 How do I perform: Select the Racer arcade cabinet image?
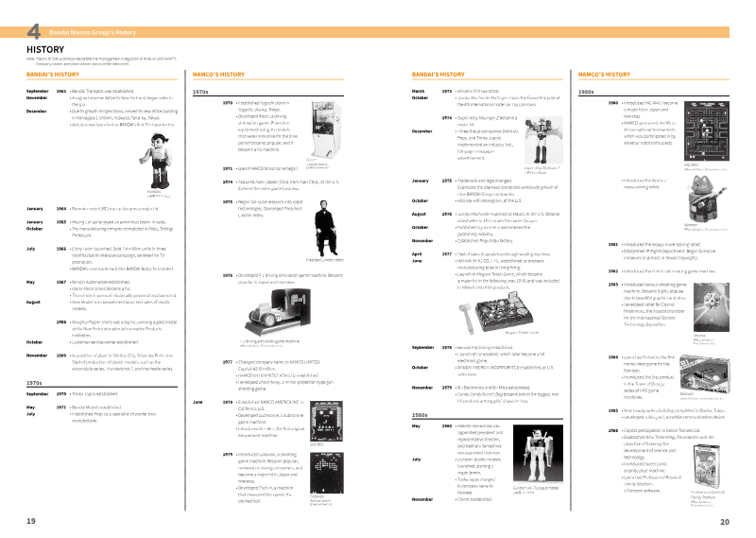click(326, 129)
